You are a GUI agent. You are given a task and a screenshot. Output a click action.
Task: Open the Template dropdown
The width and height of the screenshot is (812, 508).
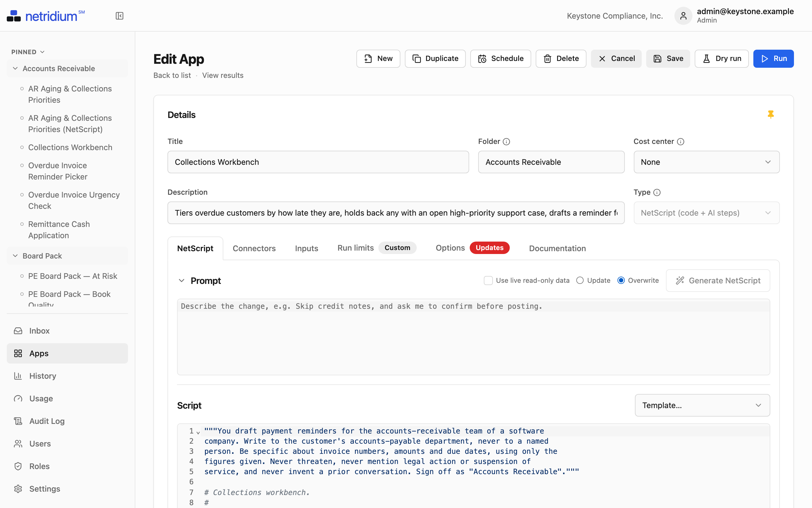(702, 405)
